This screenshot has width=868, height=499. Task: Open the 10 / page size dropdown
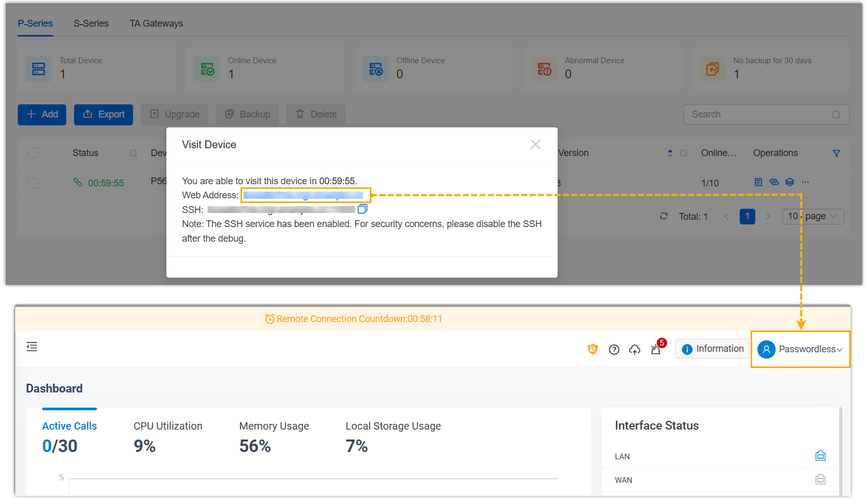(x=813, y=216)
